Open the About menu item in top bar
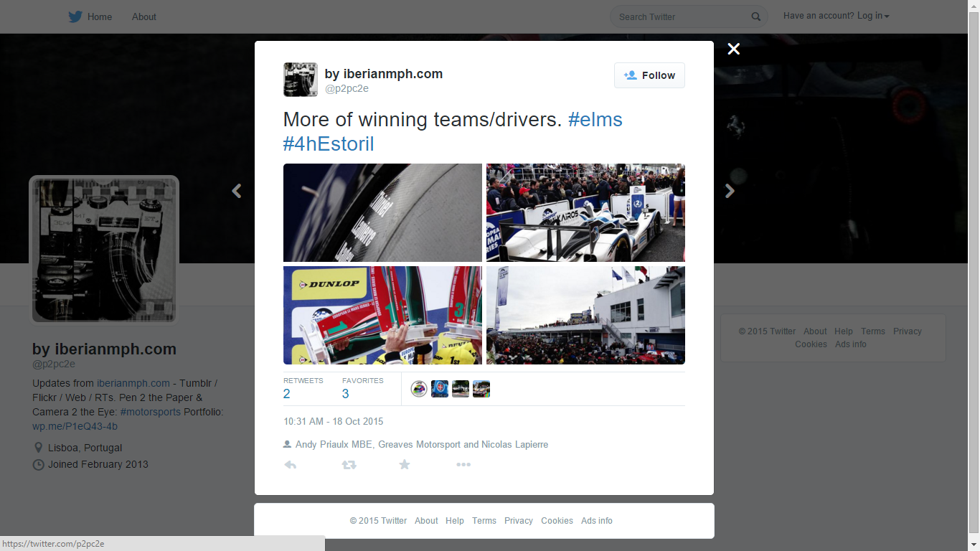 coord(143,17)
